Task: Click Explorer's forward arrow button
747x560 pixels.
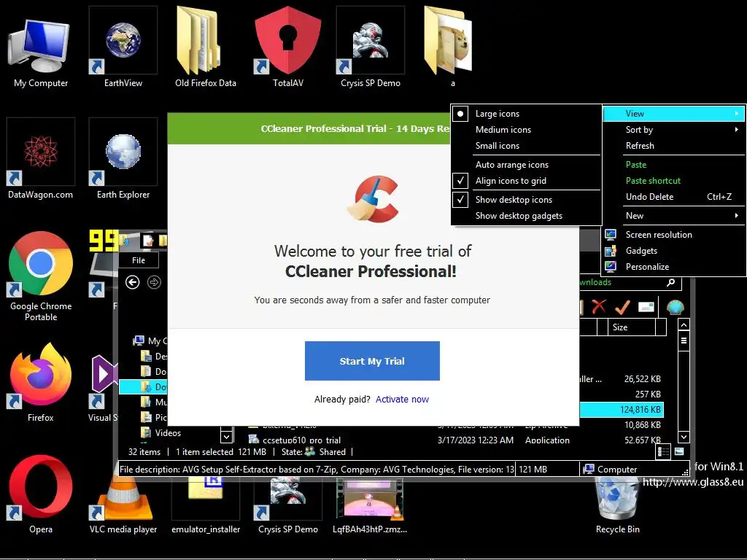Action: (154, 282)
